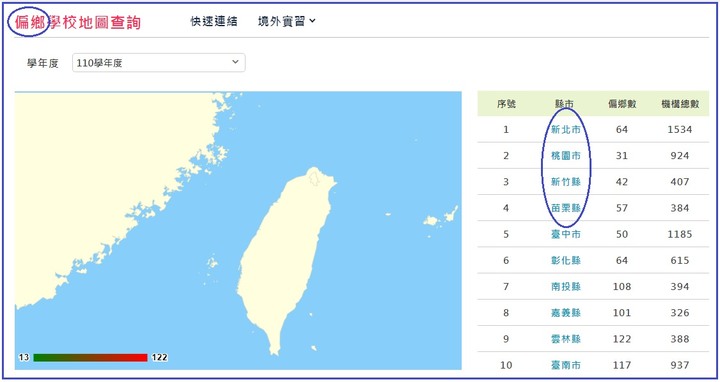Expand the 境外實習 menu
Screen dimensions: 720x382
[x=287, y=21]
